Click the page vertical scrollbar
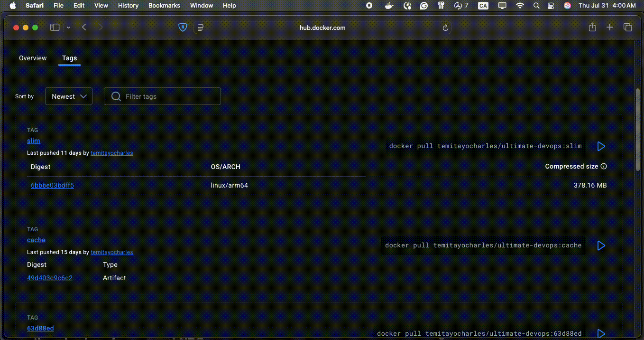644x340 pixels. 638,130
